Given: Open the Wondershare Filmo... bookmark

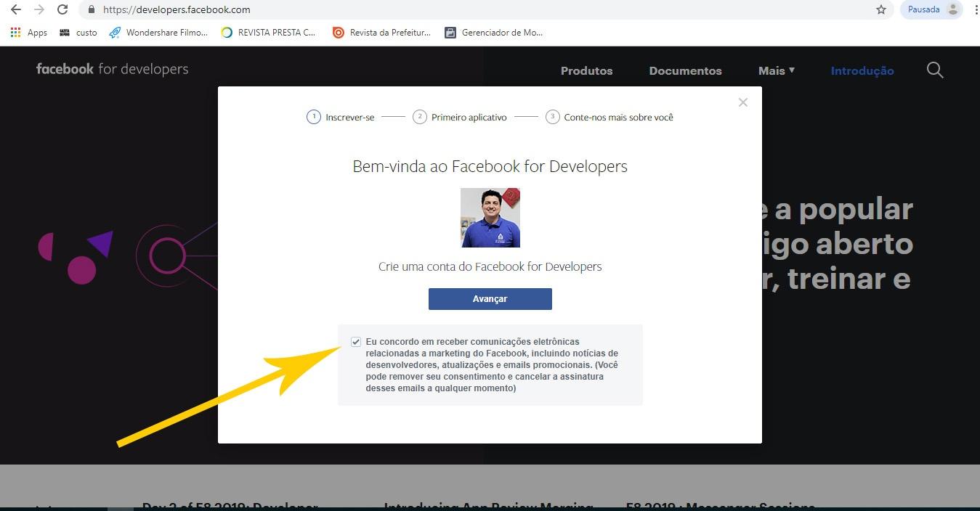Looking at the screenshot, I should pyautogui.click(x=158, y=33).
